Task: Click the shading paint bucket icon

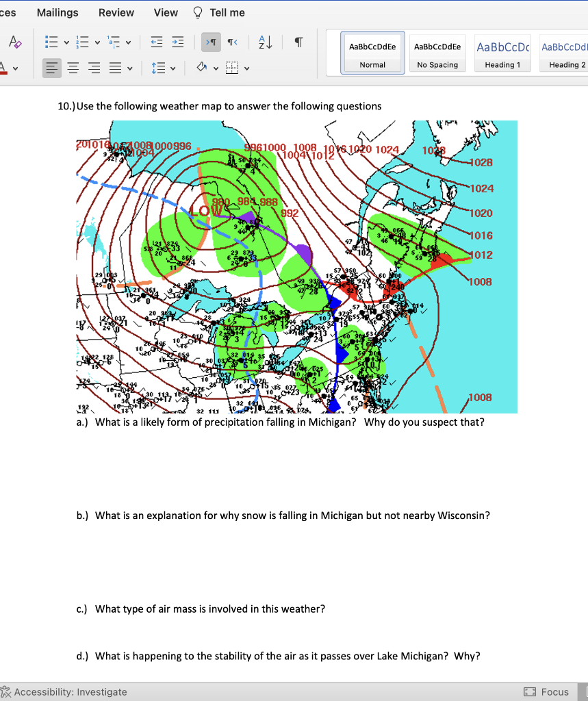Action: point(202,68)
